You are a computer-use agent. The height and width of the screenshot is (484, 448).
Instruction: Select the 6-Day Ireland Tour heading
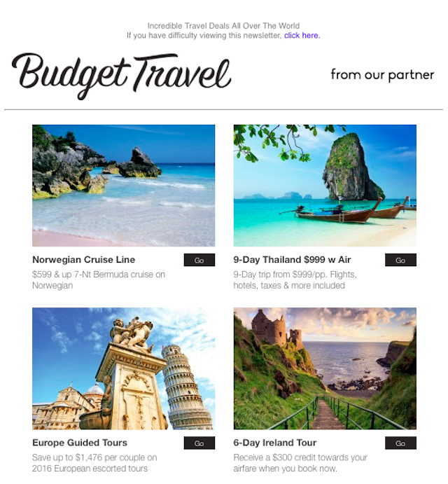275,443
